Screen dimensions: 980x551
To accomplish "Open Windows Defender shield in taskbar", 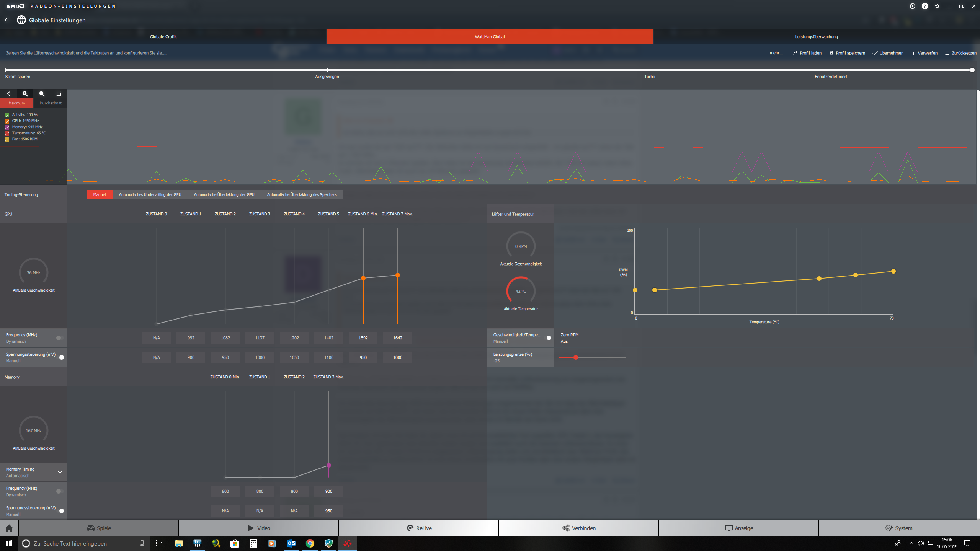I will click(329, 543).
